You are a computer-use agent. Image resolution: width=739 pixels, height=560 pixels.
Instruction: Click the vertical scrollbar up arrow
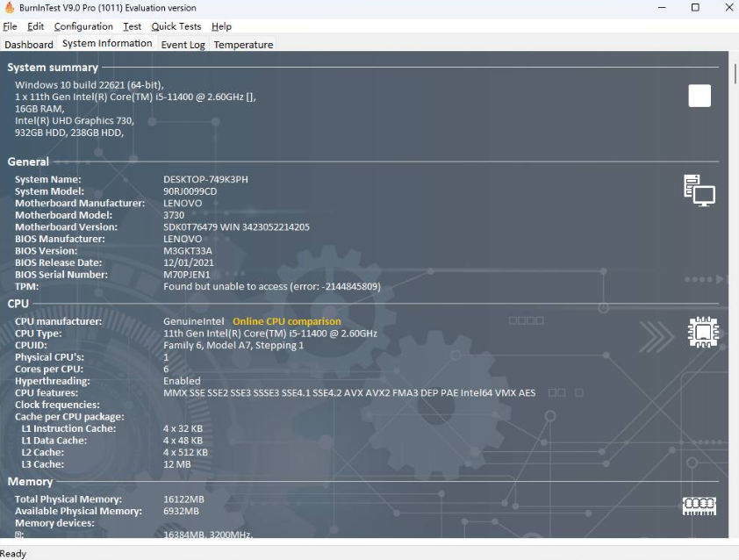coord(734,57)
